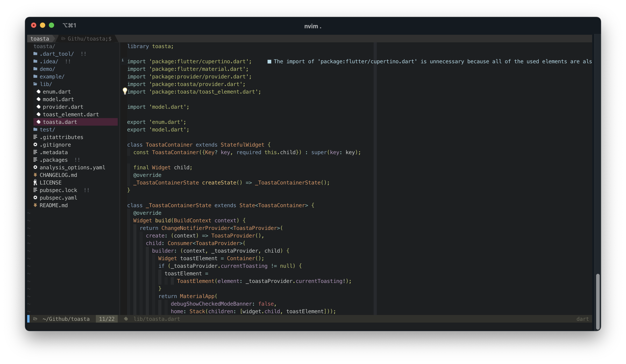This screenshot has width=626, height=364.
Task: Click the folder icon in the bottom status line
Action: coord(35,319)
